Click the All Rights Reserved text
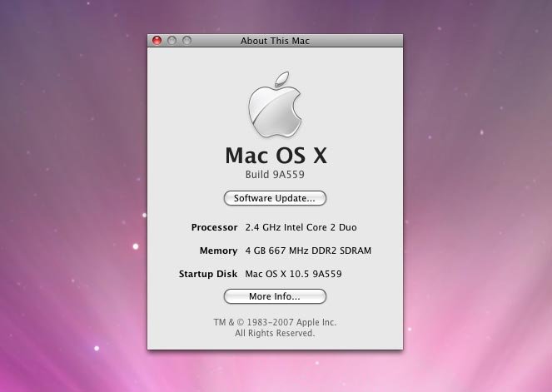This screenshot has height=392, width=552. pos(275,333)
